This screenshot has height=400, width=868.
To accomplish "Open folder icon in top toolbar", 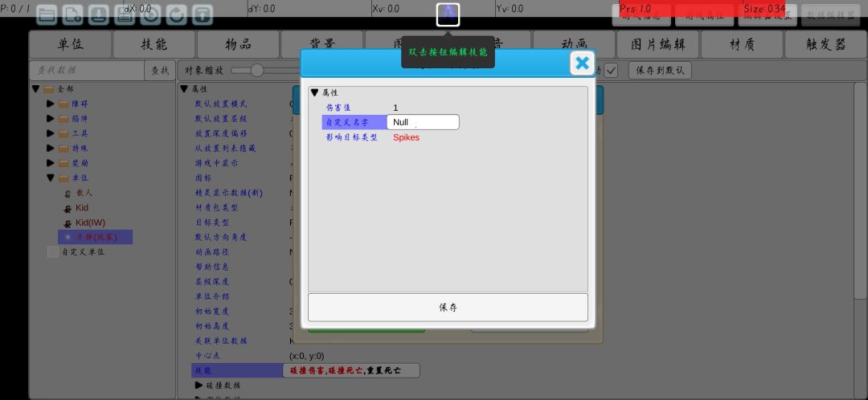I will [47, 15].
